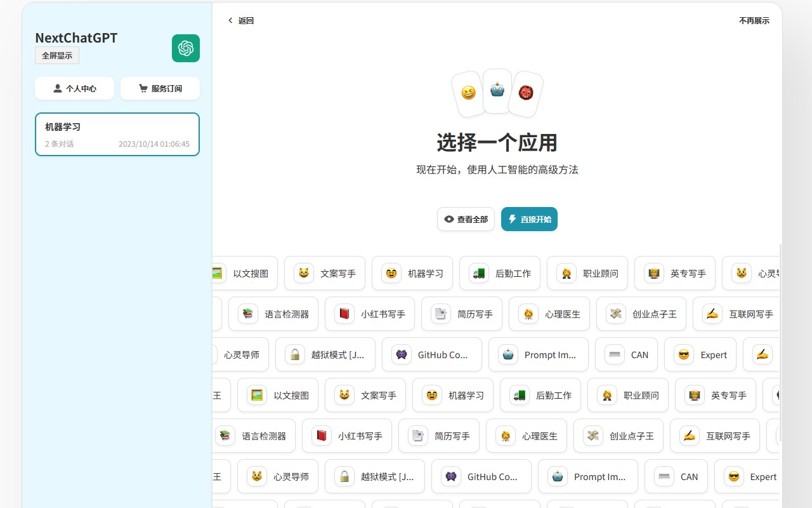Click the 英专写手 emoji icon in the first card row
This screenshot has width=812, height=508.
(654, 274)
